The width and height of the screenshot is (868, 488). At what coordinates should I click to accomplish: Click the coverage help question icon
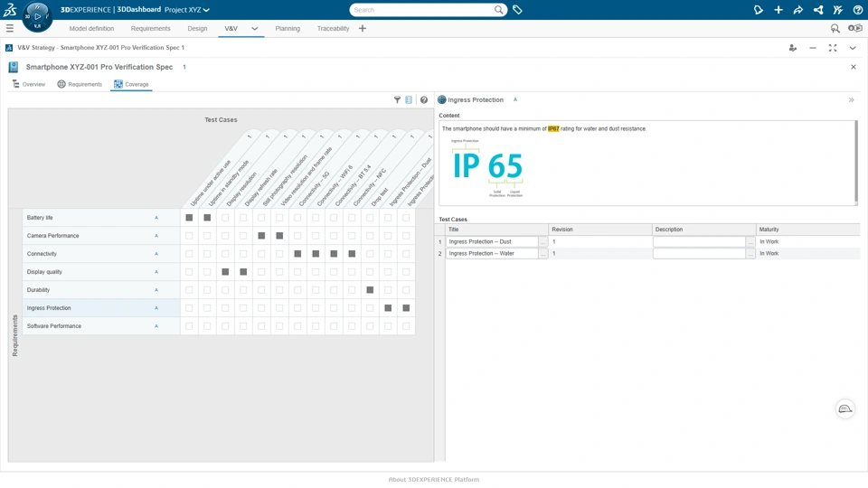pos(423,99)
